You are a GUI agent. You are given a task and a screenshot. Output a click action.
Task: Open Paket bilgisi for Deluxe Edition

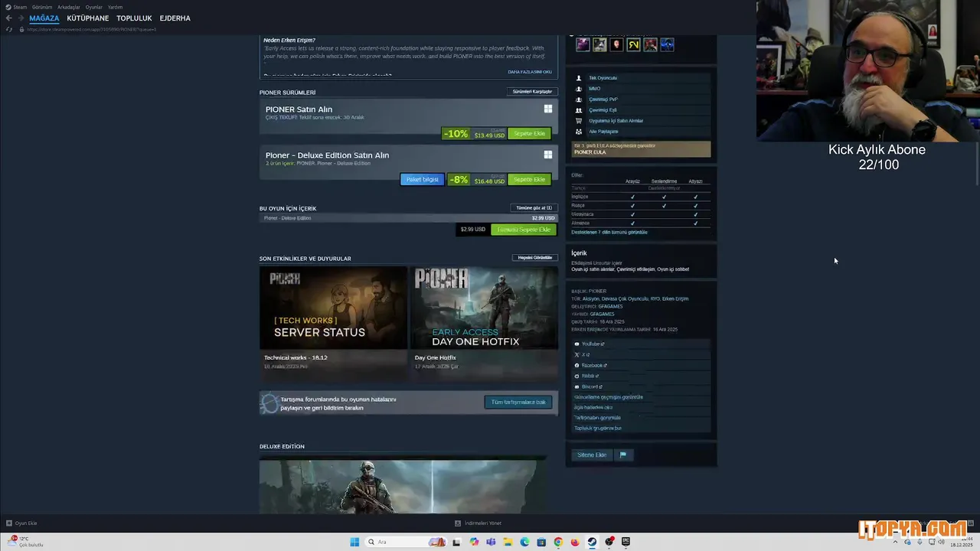422,180
